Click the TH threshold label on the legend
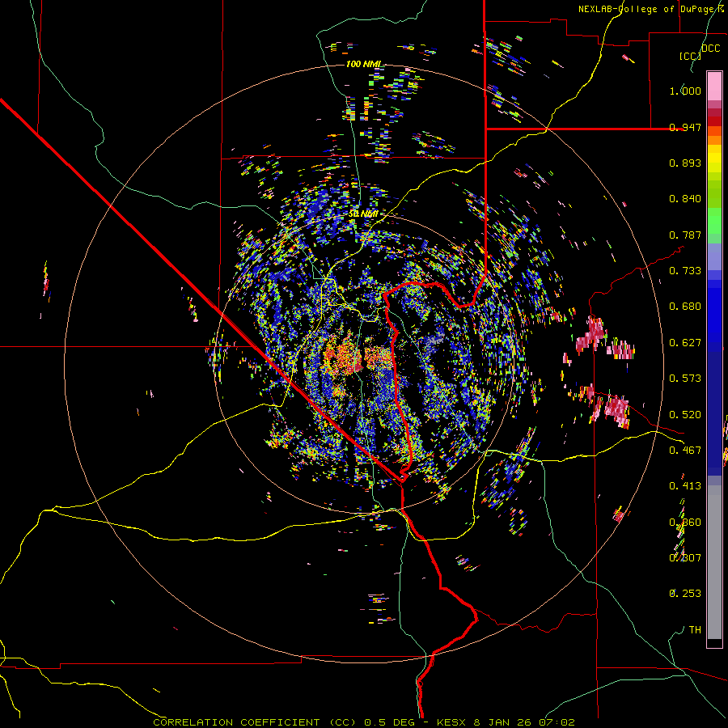The width and height of the screenshot is (728, 728). point(695,630)
